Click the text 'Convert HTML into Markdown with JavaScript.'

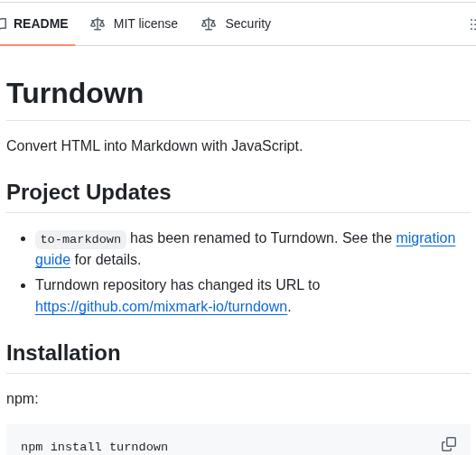[x=154, y=146]
